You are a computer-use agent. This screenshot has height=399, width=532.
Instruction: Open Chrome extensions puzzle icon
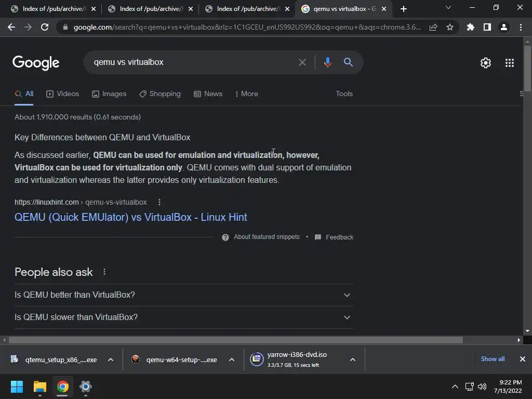tap(470, 27)
